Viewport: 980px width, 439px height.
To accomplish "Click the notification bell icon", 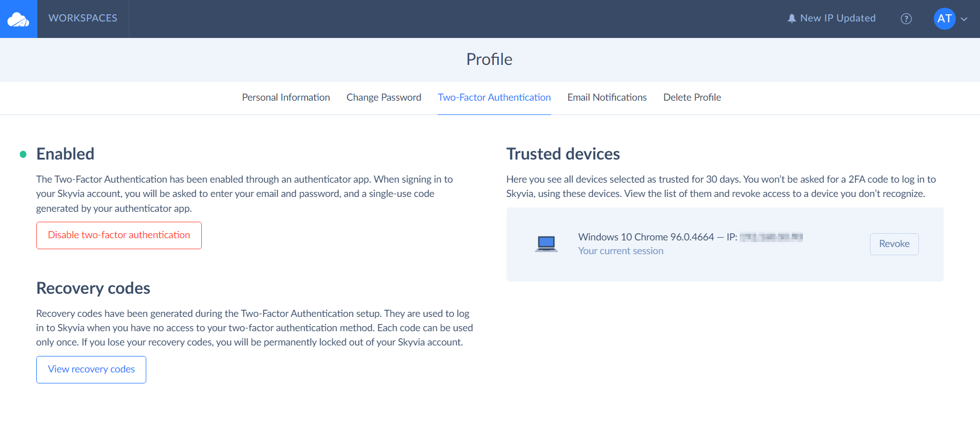I will tap(792, 18).
